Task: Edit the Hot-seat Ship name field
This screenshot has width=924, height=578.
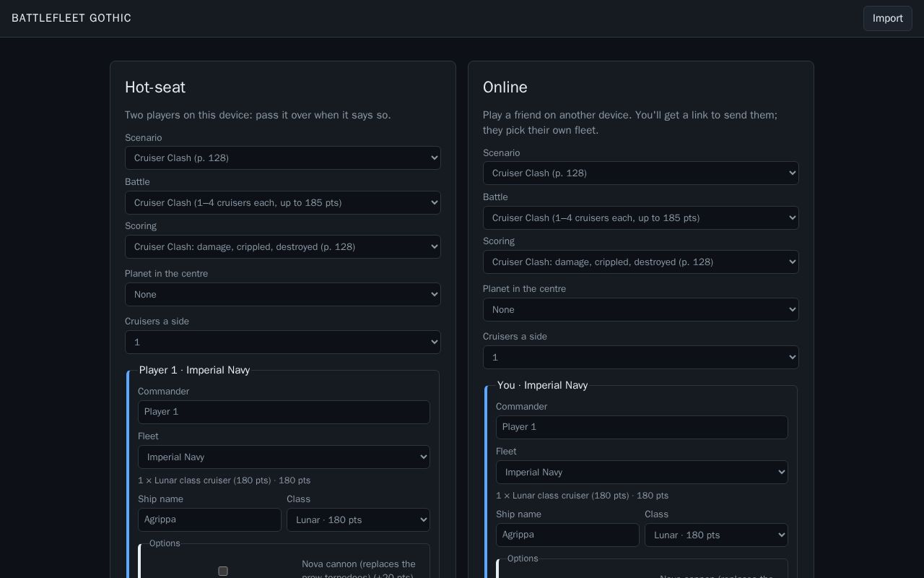Action: click(209, 520)
